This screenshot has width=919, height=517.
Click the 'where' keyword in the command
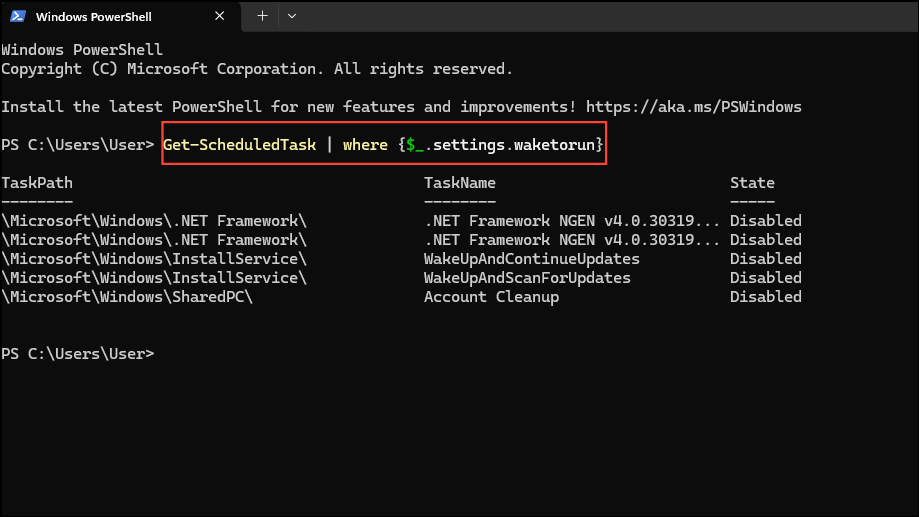365,145
